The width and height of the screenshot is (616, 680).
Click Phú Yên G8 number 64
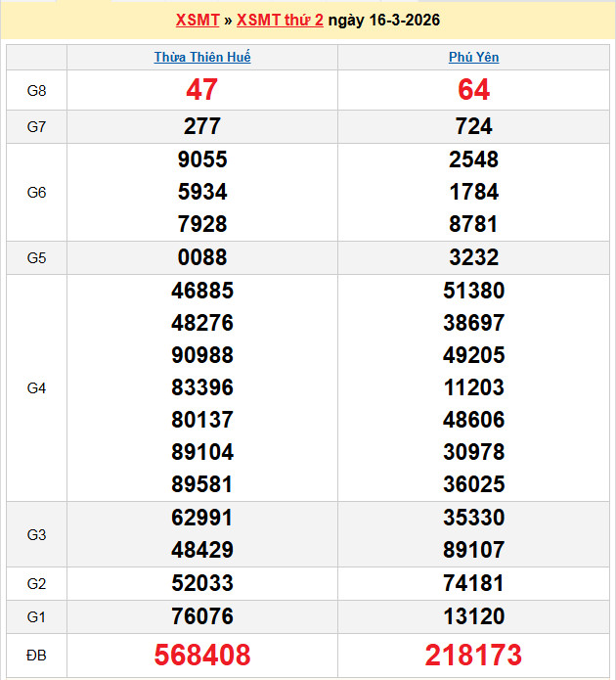point(473,90)
